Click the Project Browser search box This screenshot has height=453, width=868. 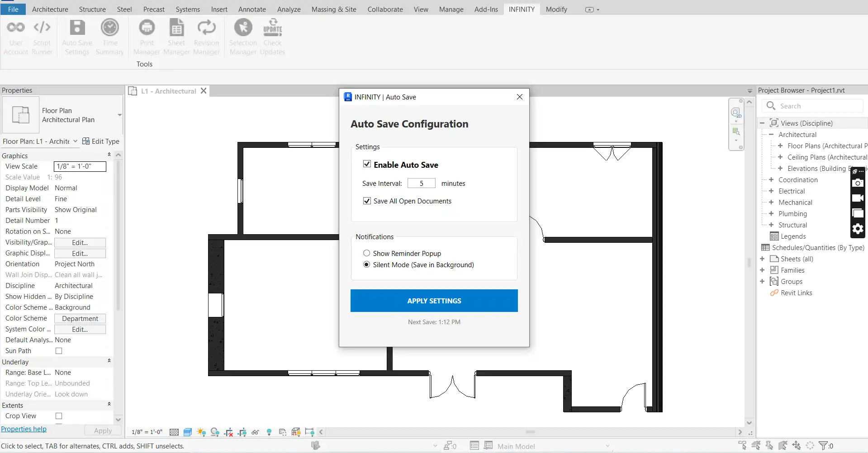coord(820,106)
